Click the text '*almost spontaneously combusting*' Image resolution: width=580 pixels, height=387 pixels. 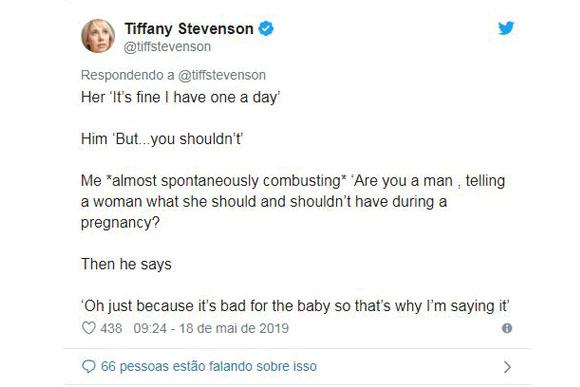click(226, 181)
